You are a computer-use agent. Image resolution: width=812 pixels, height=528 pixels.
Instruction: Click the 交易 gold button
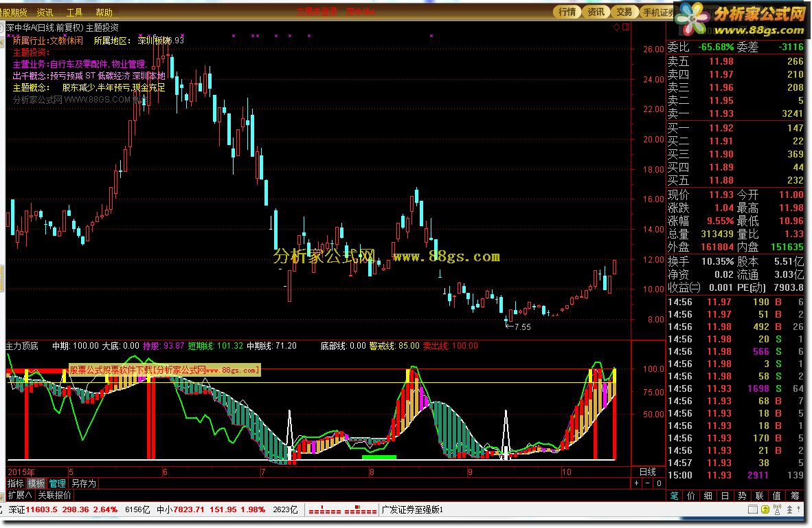(624, 12)
